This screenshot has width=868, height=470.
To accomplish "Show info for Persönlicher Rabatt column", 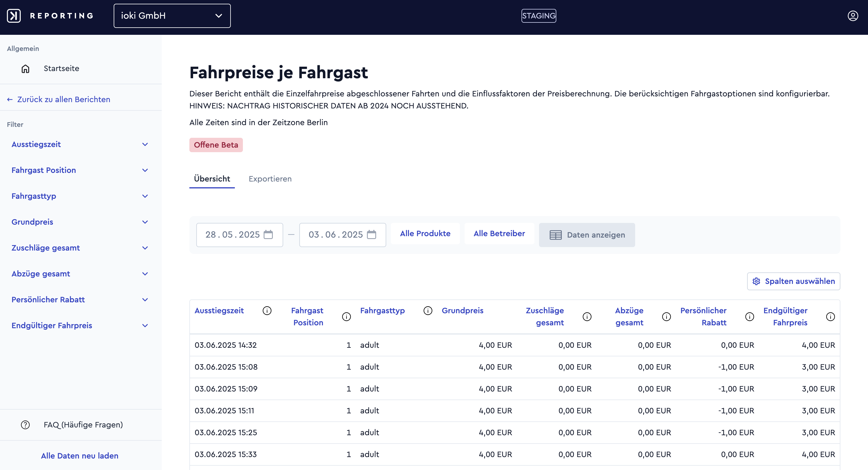I will point(750,317).
